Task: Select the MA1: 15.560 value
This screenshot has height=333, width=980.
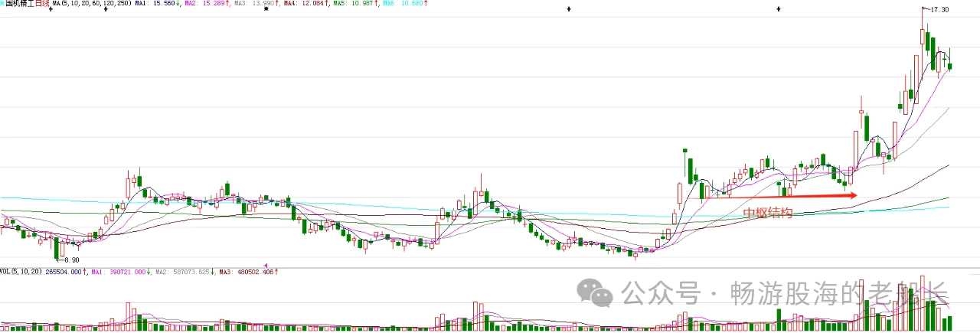Action: coord(157,4)
